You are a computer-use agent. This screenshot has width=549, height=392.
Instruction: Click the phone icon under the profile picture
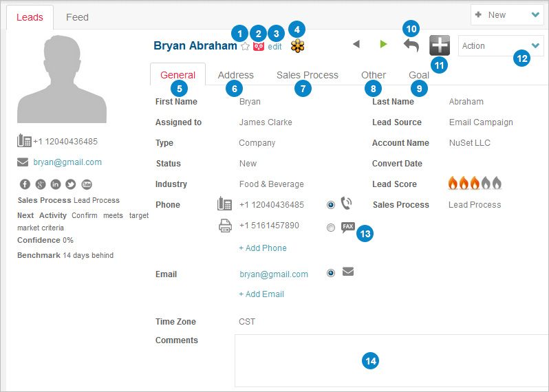pyautogui.click(x=24, y=141)
